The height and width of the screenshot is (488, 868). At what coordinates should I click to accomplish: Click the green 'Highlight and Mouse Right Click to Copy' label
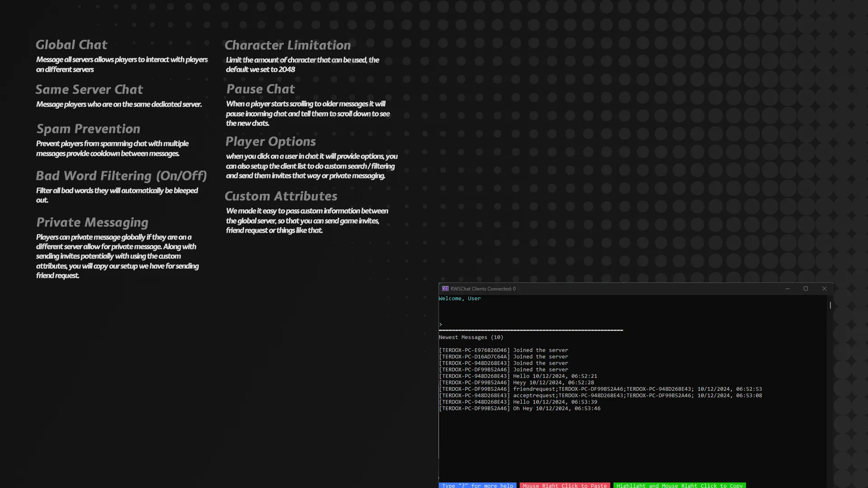coord(679,485)
